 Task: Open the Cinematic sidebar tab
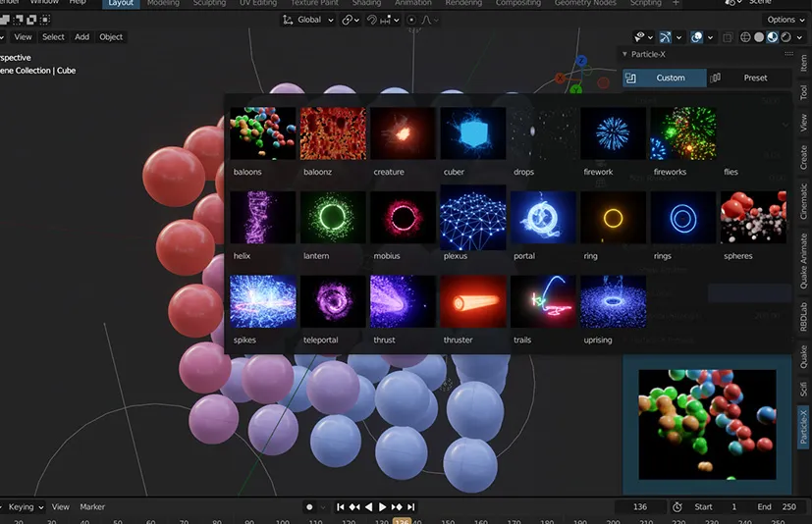(x=803, y=201)
